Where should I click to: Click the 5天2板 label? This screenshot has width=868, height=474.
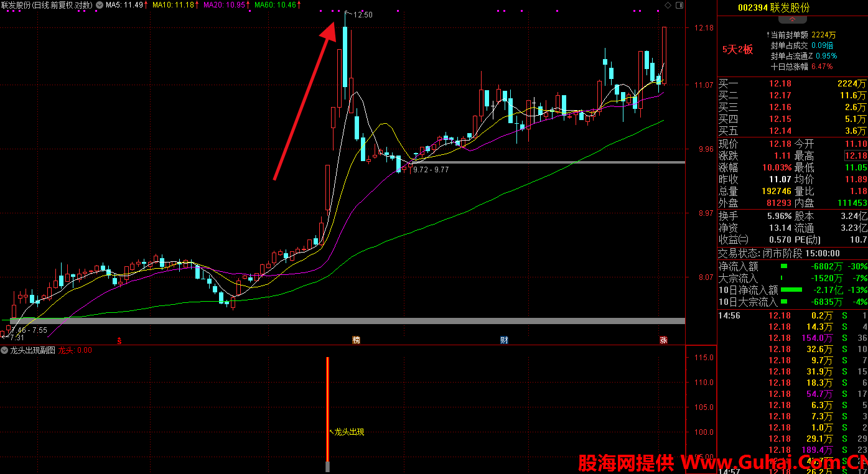(737, 50)
